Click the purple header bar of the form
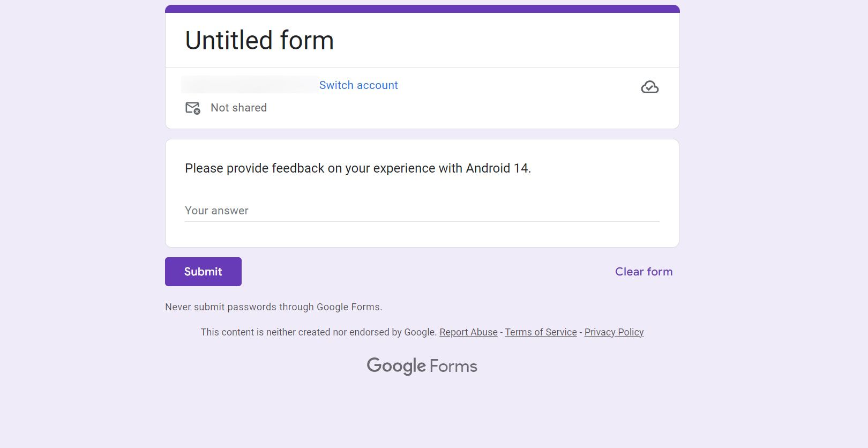This screenshot has width=868, height=448. pyautogui.click(x=422, y=8)
